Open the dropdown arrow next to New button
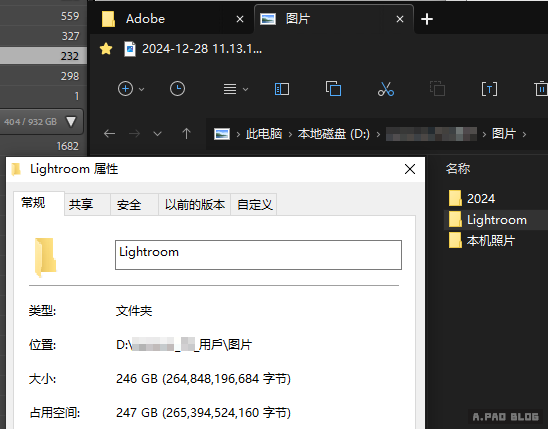Screen dimensions: 548x429 pos(142,89)
